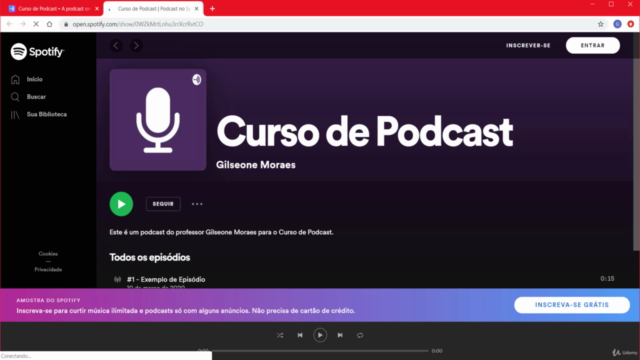Open the Privacidade link in sidebar
Viewport: 640px width, 360px height.
tap(48, 269)
